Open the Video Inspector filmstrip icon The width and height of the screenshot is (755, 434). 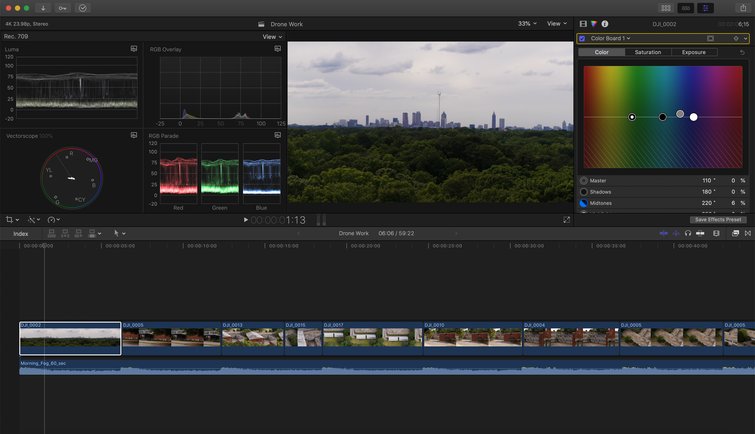tap(583, 23)
